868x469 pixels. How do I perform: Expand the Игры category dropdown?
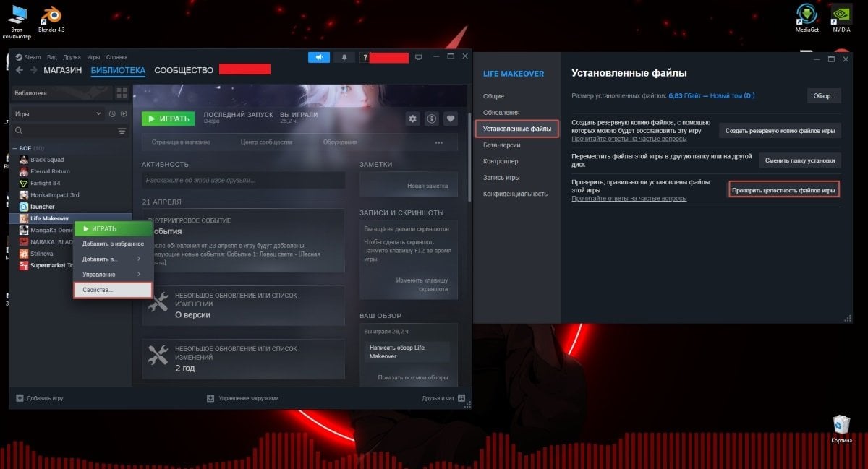tap(57, 113)
